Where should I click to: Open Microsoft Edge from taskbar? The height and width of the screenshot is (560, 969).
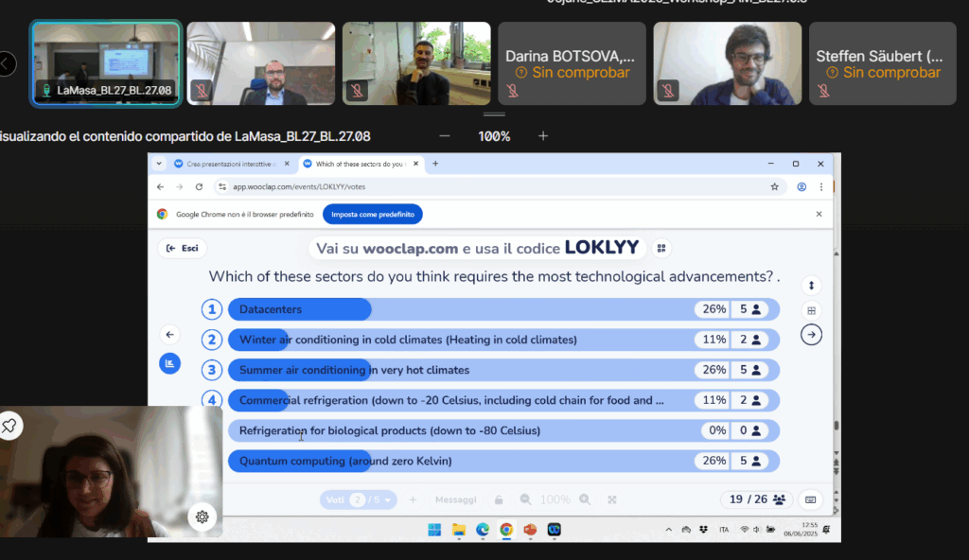tap(483, 530)
